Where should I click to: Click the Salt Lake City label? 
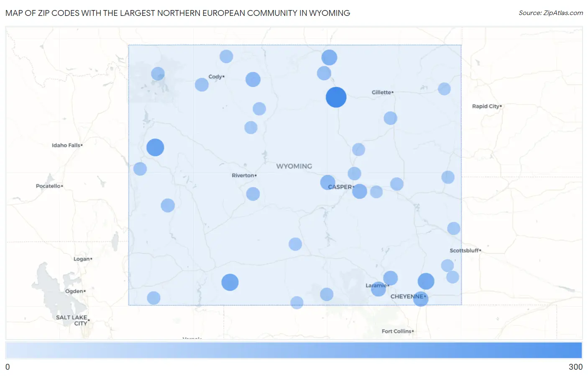72,320
